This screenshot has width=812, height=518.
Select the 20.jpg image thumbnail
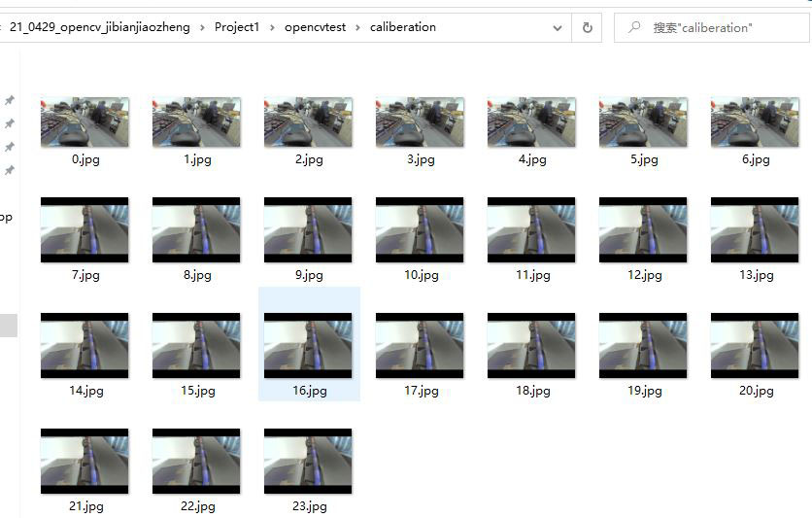[755, 346]
